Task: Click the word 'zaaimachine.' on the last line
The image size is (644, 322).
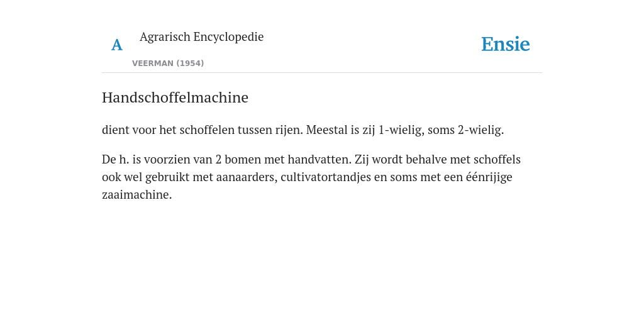Action: [x=136, y=195]
